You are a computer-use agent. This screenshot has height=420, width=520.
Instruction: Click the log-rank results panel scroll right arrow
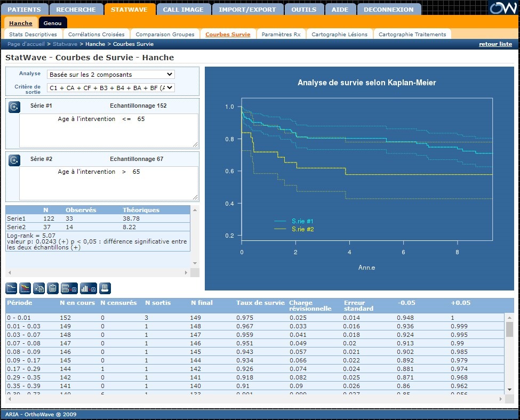pos(186,272)
